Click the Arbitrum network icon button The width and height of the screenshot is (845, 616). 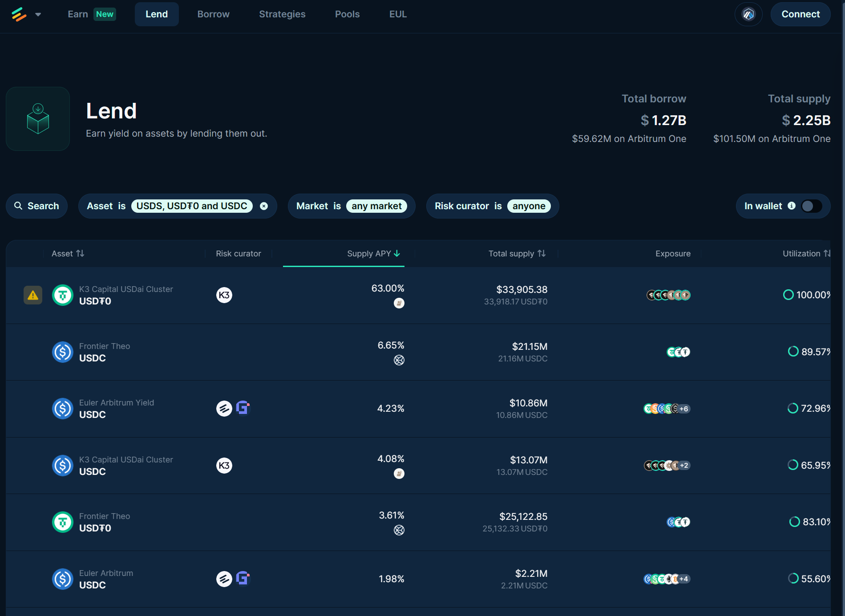(x=748, y=14)
